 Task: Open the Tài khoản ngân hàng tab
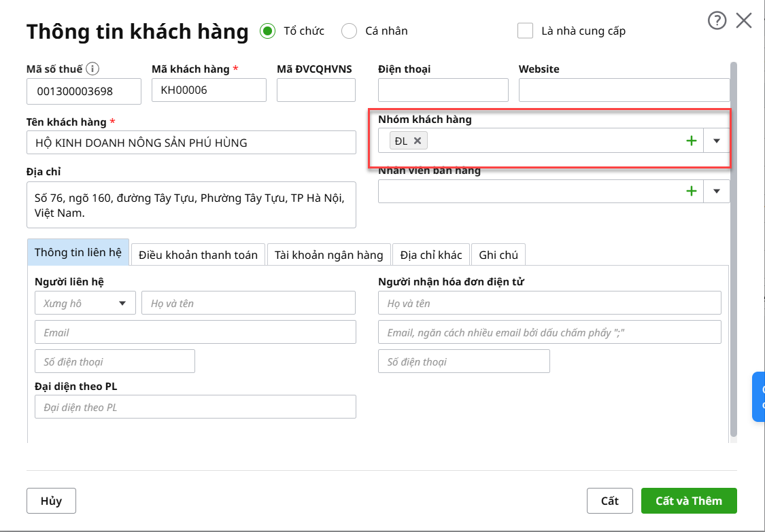[x=328, y=255]
